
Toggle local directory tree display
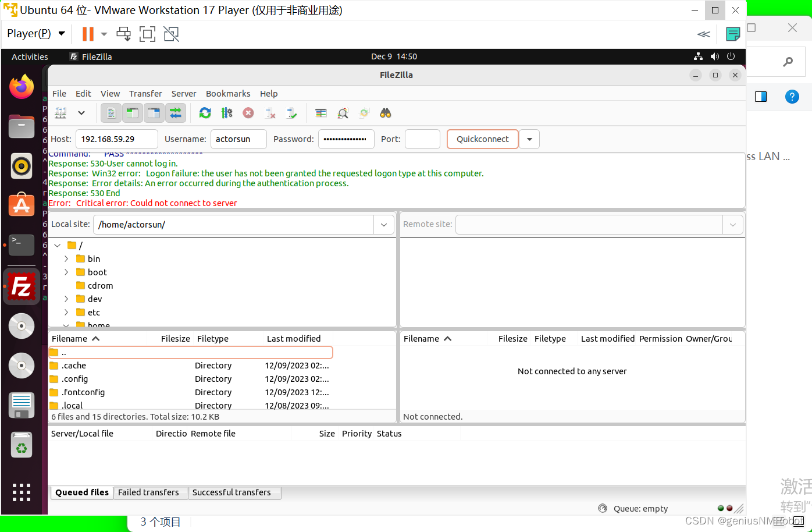click(x=133, y=113)
